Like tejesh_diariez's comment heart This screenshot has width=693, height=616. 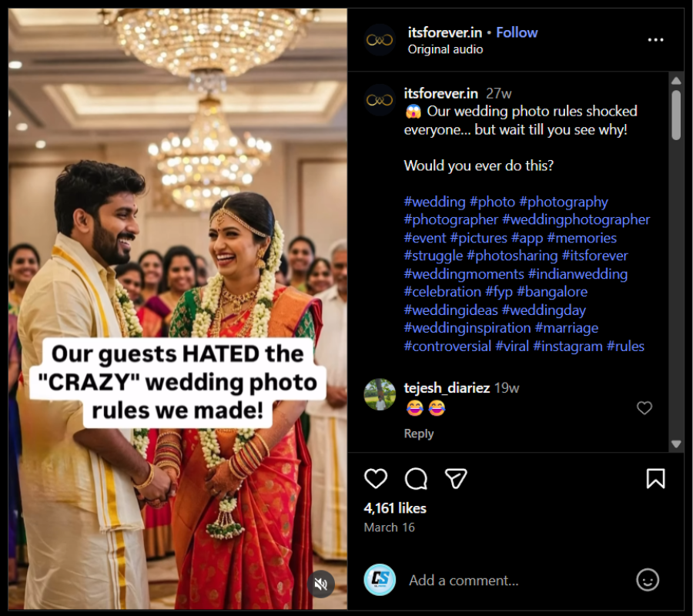pyautogui.click(x=644, y=408)
